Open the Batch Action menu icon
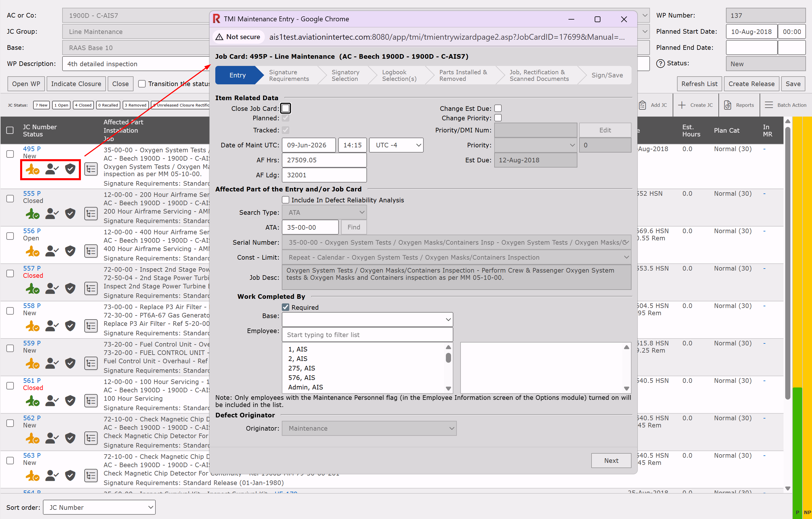Image resolution: width=812 pixels, height=519 pixels. pos(769,105)
